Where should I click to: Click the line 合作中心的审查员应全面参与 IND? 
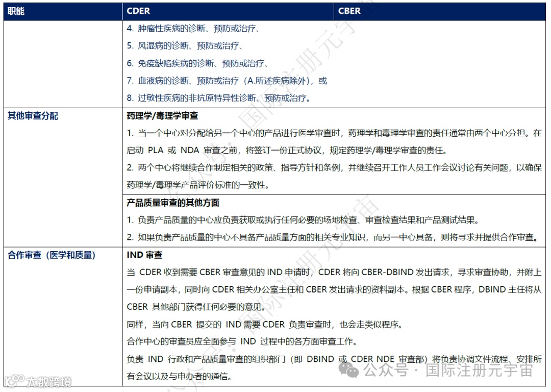[x=242, y=341]
